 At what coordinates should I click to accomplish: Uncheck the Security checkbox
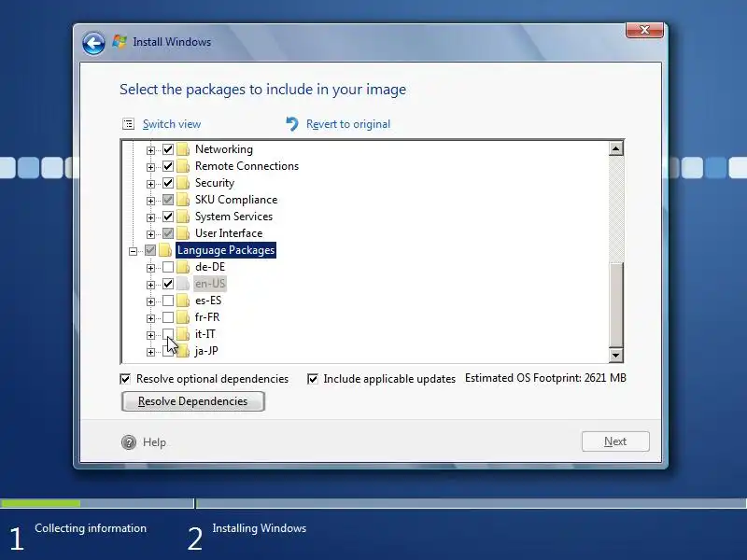tap(168, 183)
